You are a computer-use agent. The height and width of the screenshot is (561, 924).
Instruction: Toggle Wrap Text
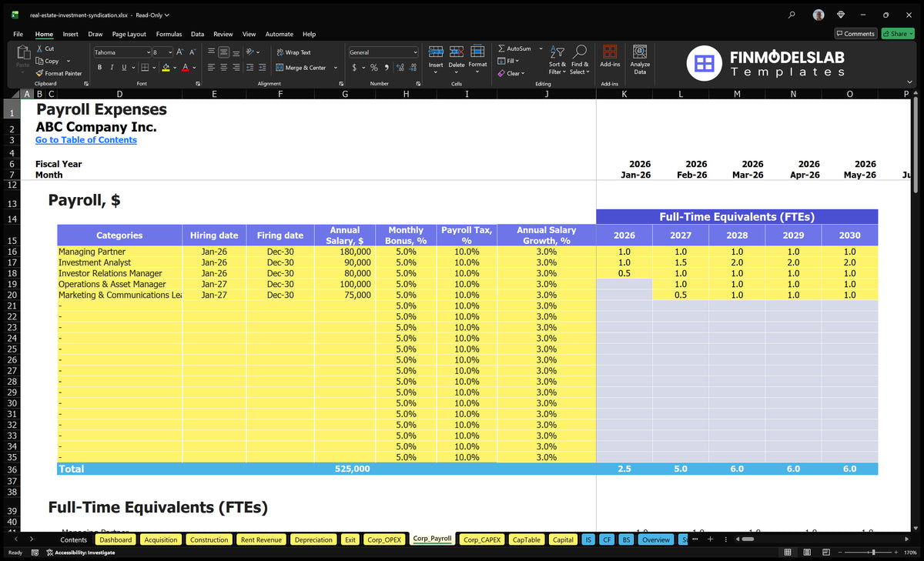pos(293,52)
